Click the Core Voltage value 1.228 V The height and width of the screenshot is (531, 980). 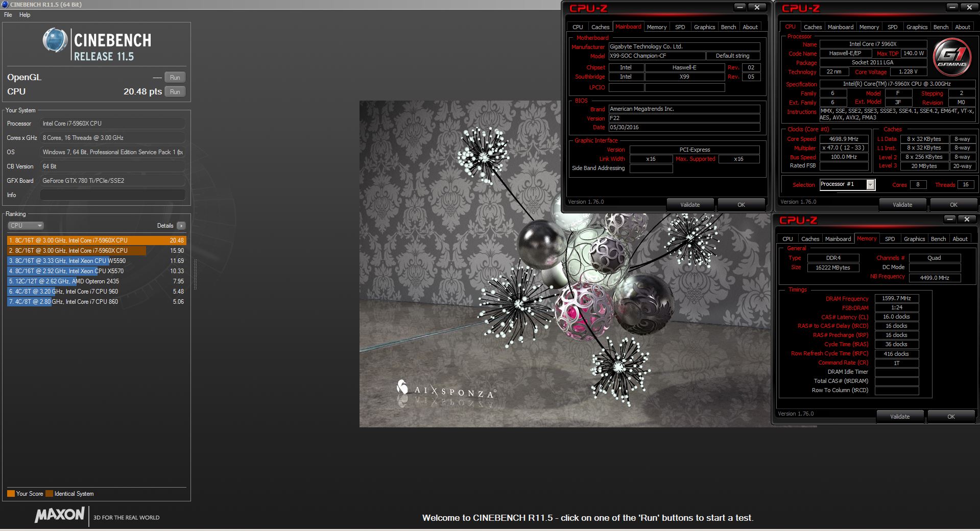tap(909, 72)
